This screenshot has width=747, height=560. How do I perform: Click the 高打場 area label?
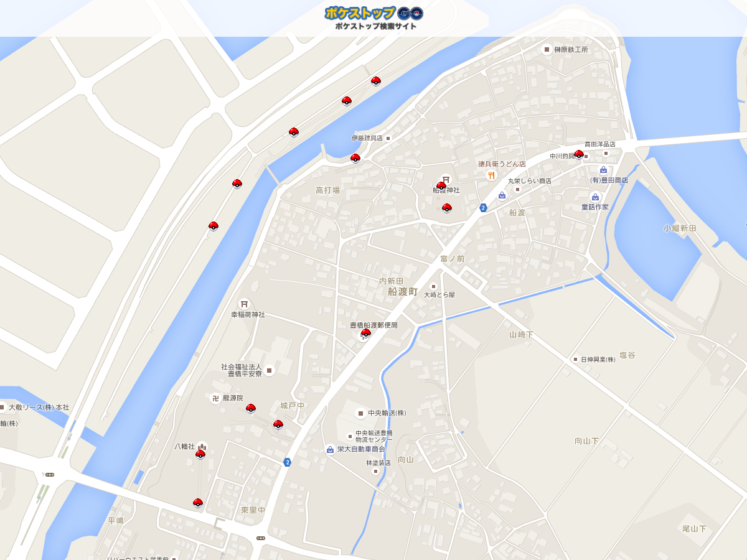point(327,190)
